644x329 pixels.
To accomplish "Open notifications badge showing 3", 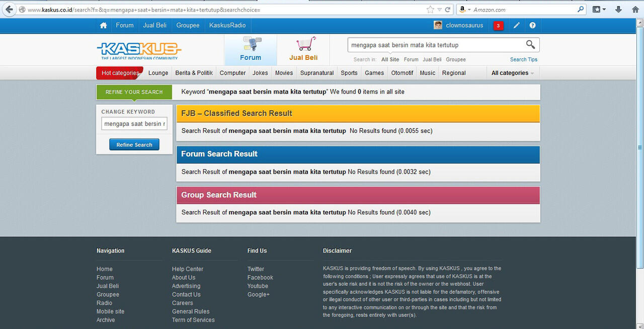I will pyautogui.click(x=498, y=26).
